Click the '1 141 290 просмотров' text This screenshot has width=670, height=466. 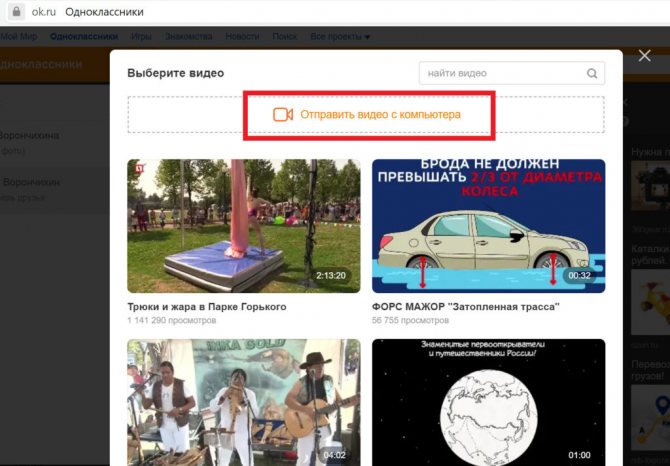(171, 320)
